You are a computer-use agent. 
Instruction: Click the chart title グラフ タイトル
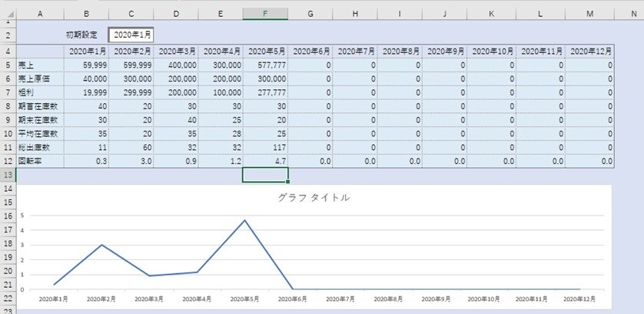point(314,198)
